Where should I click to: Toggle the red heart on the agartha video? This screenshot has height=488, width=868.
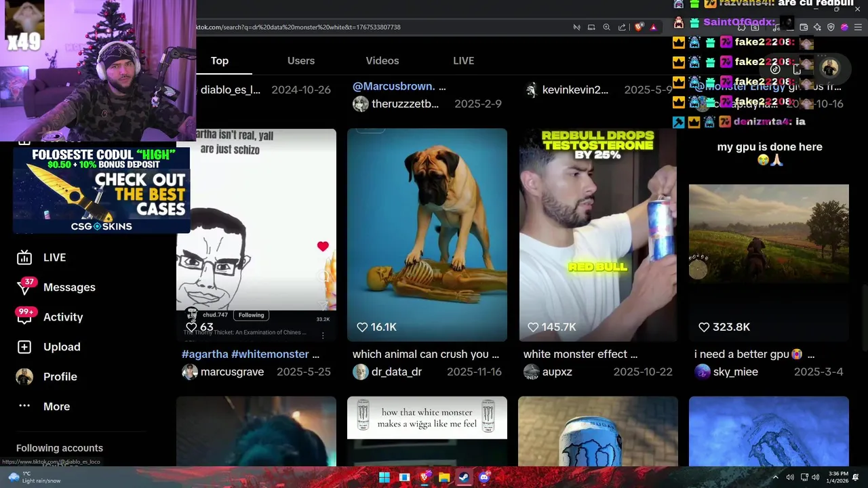pos(323,247)
